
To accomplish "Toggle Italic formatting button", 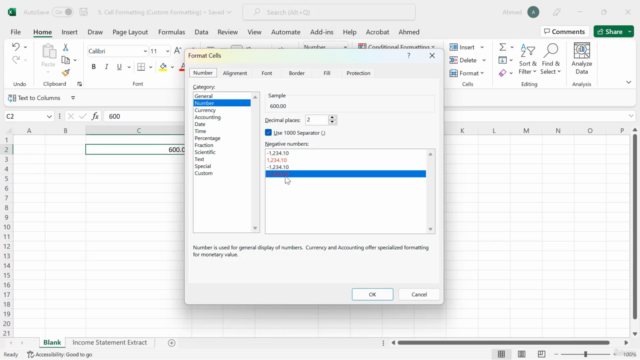I will (x=106, y=67).
